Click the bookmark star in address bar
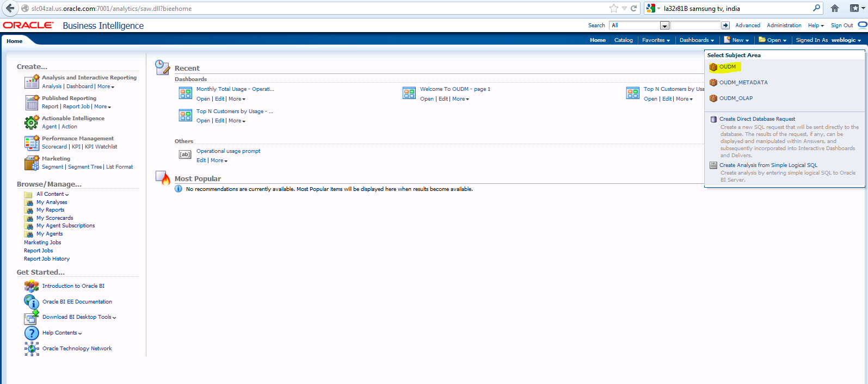 [x=614, y=8]
